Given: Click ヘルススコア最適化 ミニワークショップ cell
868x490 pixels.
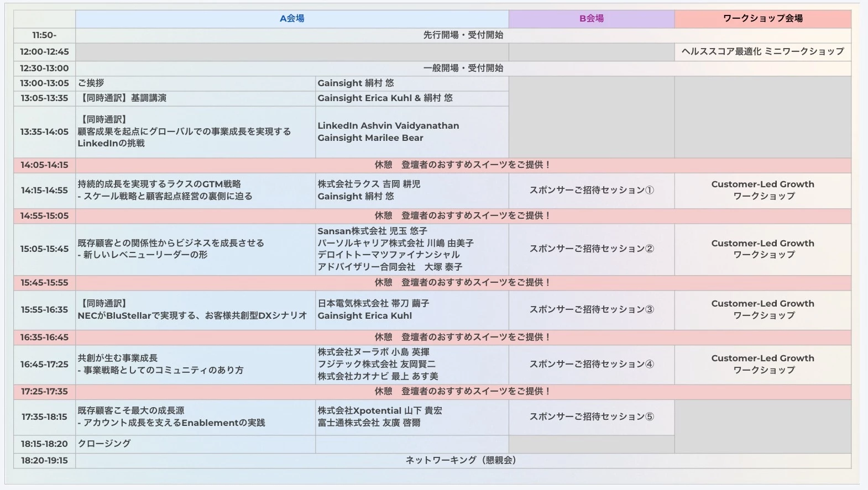Looking at the screenshot, I should (x=763, y=52).
